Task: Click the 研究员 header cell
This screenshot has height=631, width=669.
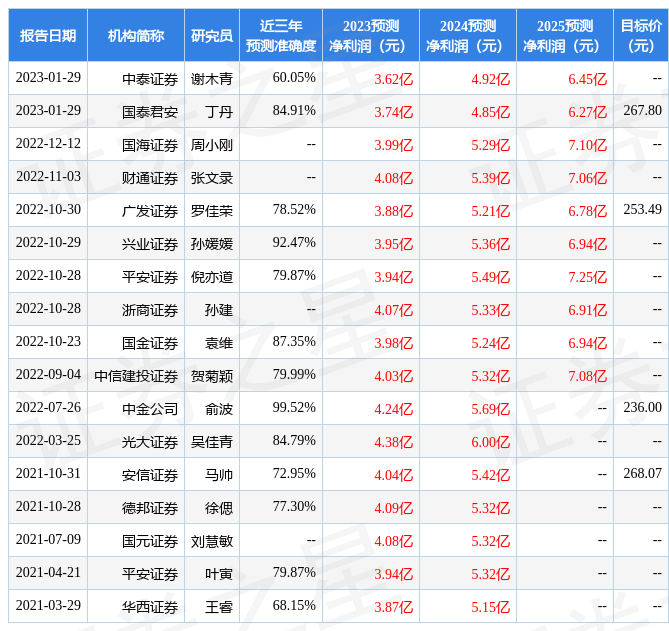Action: point(212,36)
